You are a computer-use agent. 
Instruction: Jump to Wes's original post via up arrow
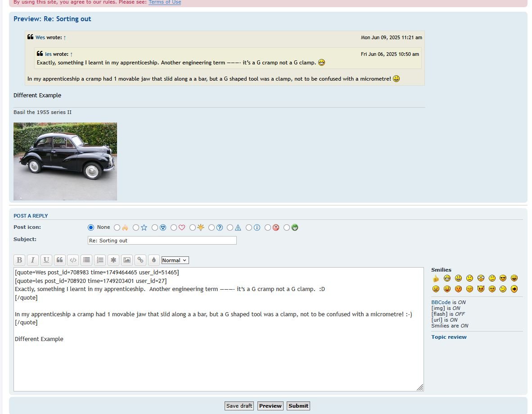coord(65,38)
